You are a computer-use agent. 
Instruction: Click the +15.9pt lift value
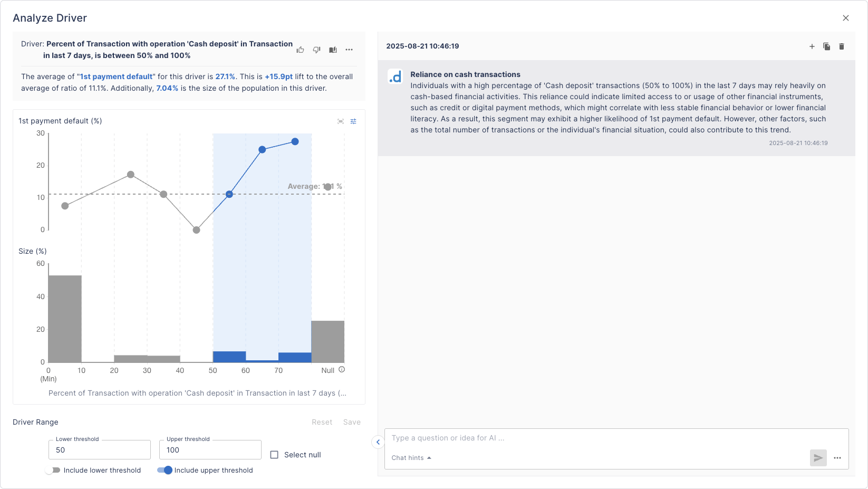pos(278,76)
